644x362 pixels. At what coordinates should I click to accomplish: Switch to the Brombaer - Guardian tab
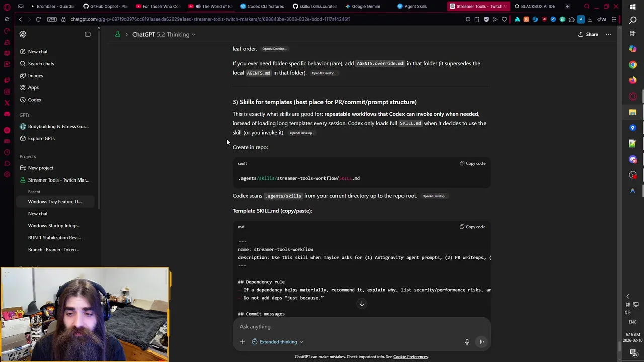tap(52, 6)
